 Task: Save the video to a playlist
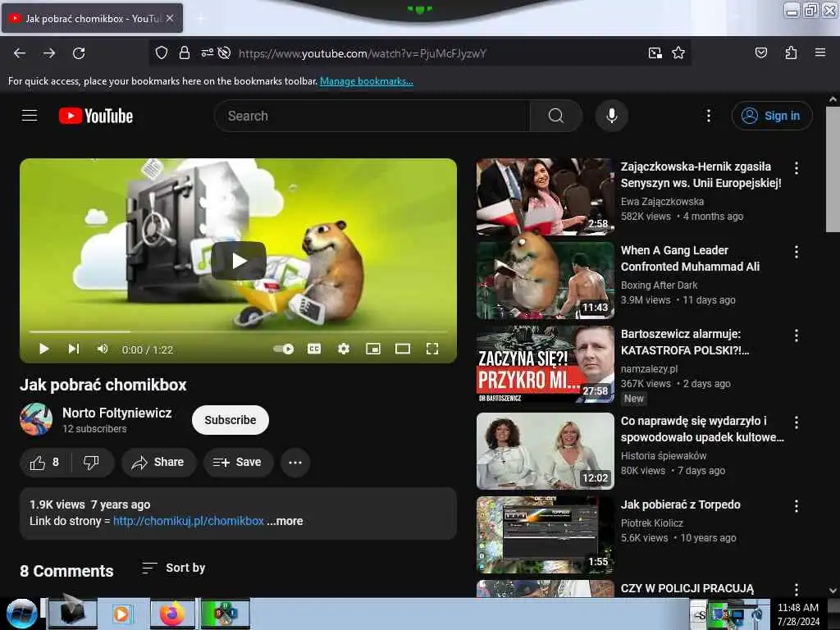(x=238, y=463)
